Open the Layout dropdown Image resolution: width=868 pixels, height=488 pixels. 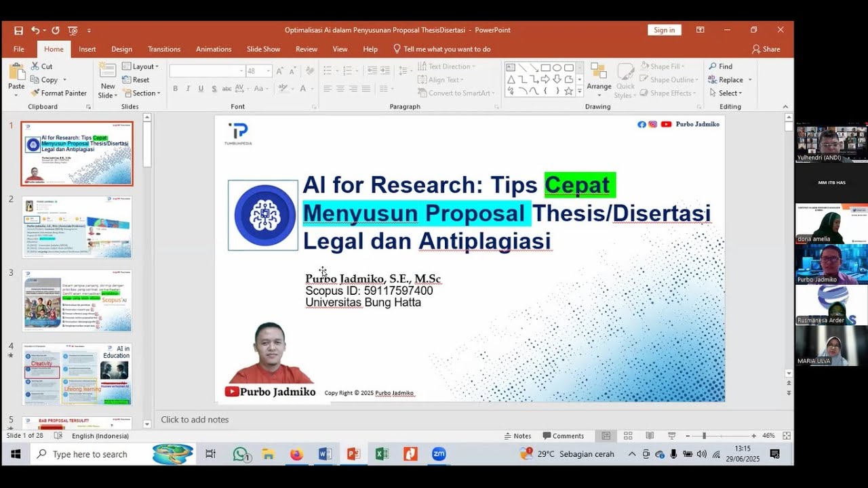[x=140, y=66]
